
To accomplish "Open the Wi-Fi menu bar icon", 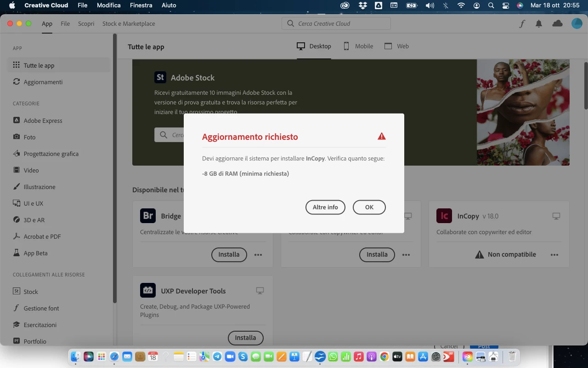I will [x=461, y=6].
